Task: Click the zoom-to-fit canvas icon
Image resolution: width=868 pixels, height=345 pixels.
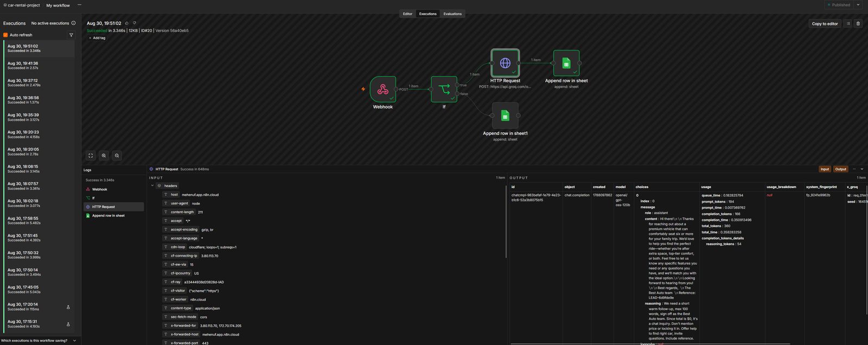Action: 91,156
